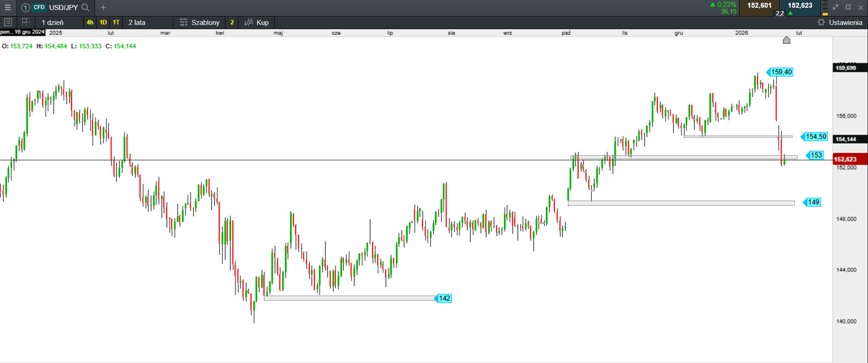Click the 159,40 price level label
868x363 pixels.
pyautogui.click(x=781, y=72)
